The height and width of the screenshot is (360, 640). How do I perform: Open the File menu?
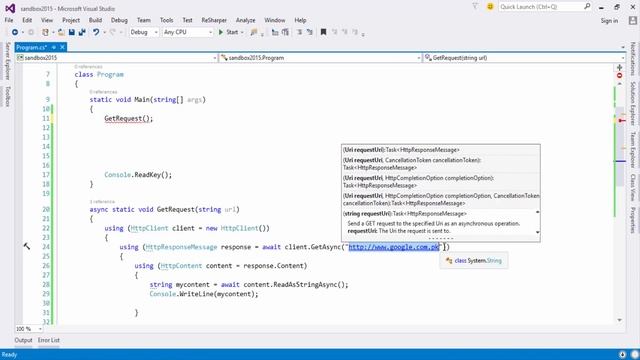pos(9,20)
